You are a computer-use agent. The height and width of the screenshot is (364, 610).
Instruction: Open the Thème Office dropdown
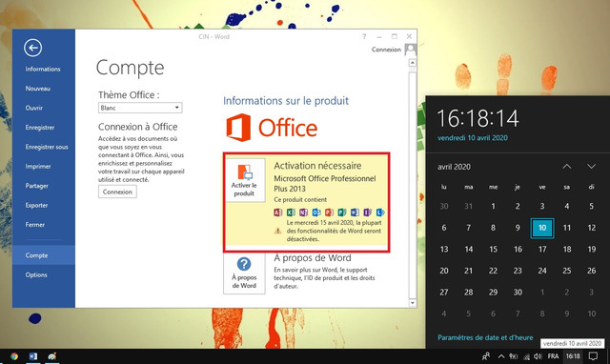click(x=140, y=108)
